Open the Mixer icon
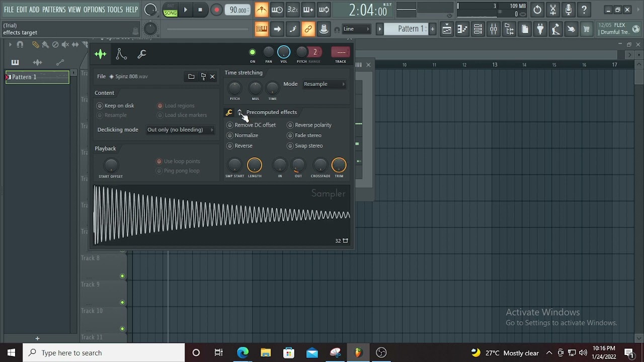This screenshot has width=644, height=362. (x=494, y=29)
